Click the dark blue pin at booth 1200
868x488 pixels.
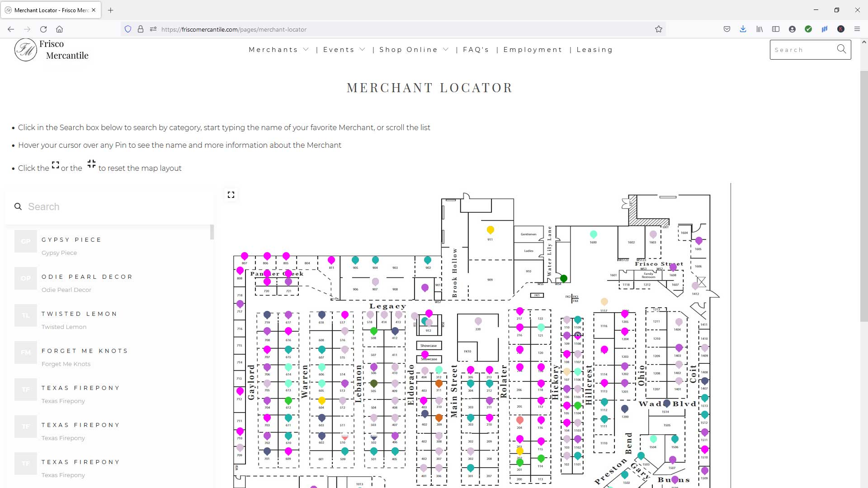[x=625, y=409]
